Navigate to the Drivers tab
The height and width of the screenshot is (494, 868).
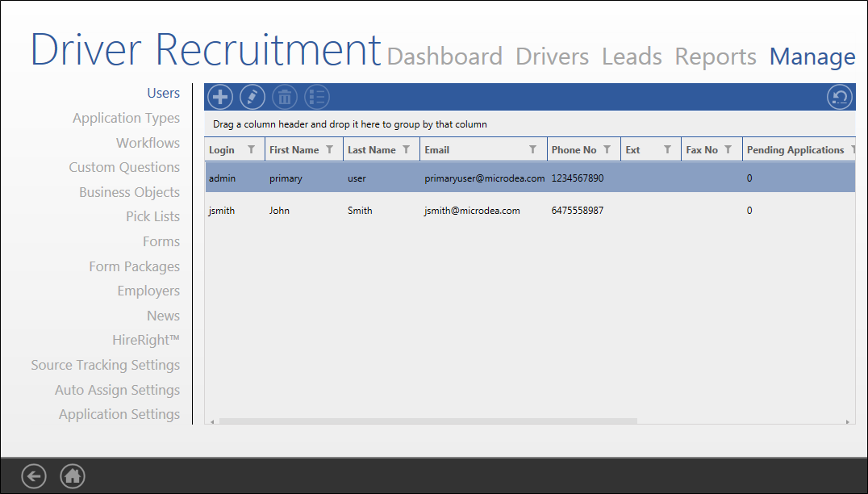point(551,57)
